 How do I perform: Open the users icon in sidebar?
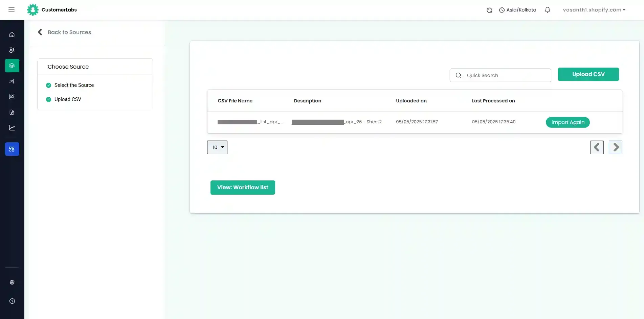(12, 50)
